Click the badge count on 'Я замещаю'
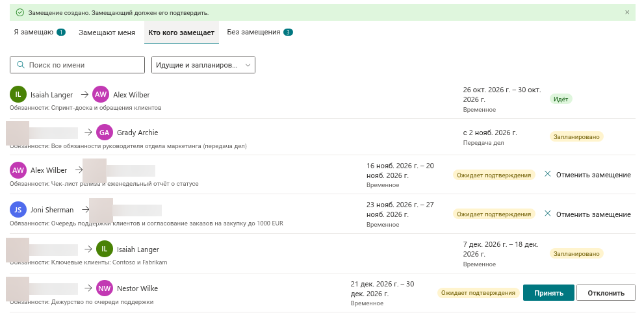The image size is (644, 317). click(61, 32)
